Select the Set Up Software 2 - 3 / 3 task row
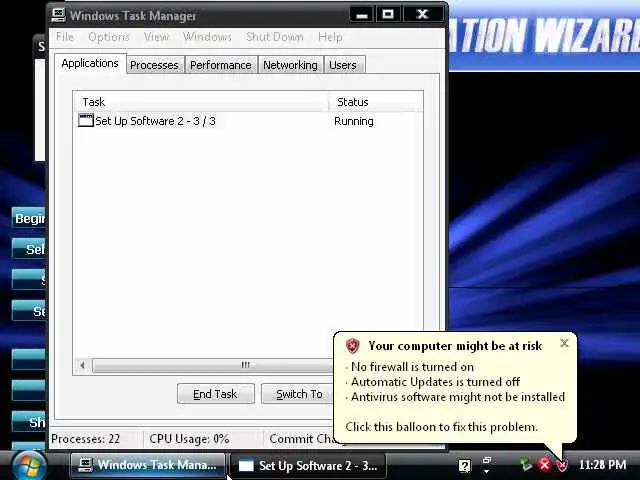 (x=247, y=121)
